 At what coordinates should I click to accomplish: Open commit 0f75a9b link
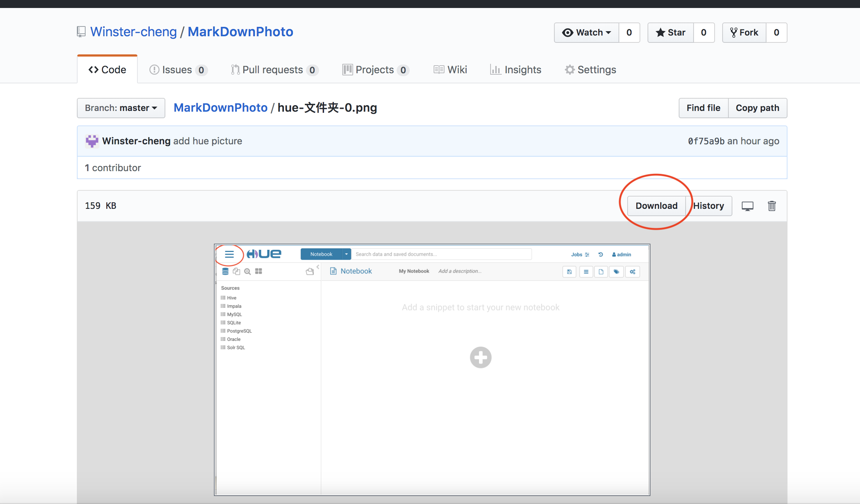[x=706, y=141]
